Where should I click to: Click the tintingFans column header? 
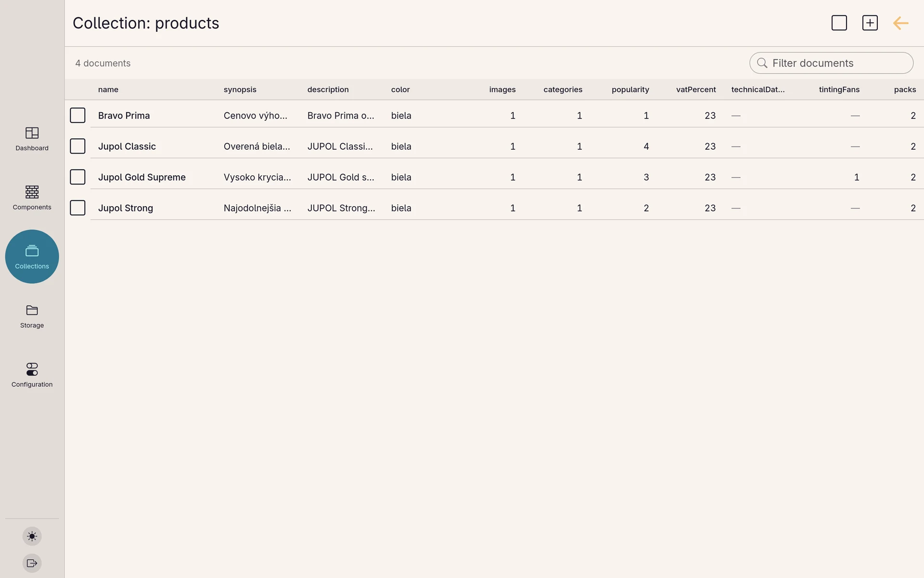click(x=839, y=90)
